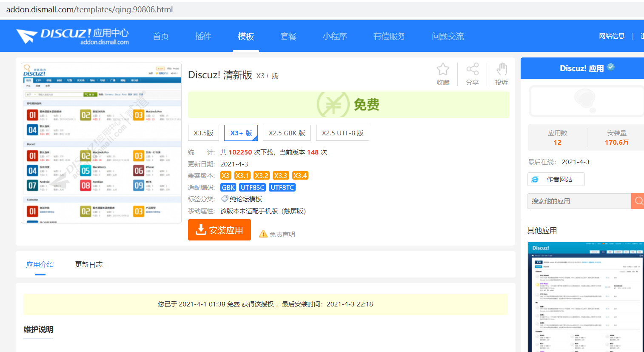Click the 免责声明 warning icon

point(263,234)
